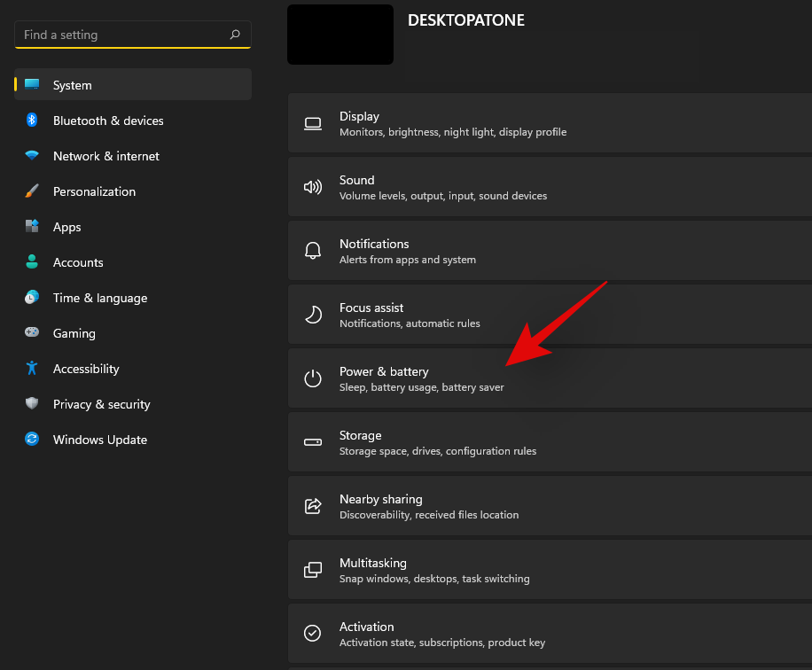Click 'Snap windows, desktops, task switching' text
This screenshot has width=812, height=670.
[434, 579]
